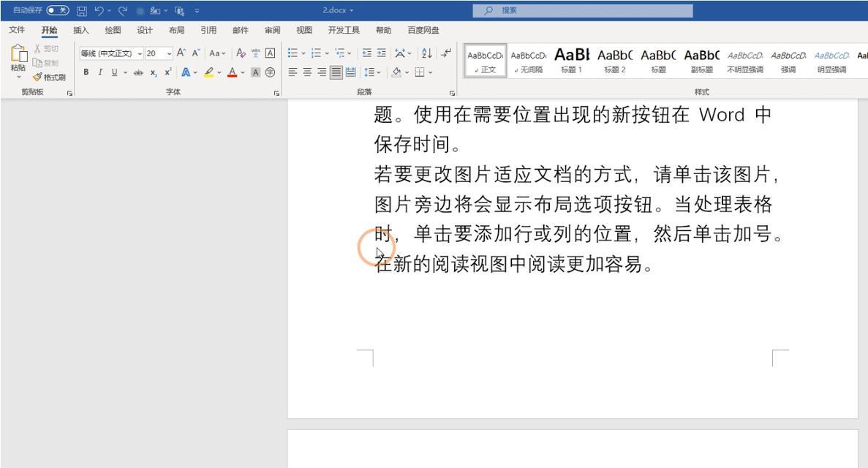Apply red font color
Image resolution: width=868 pixels, height=468 pixels.
pyautogui.click(x=232, y=72)
